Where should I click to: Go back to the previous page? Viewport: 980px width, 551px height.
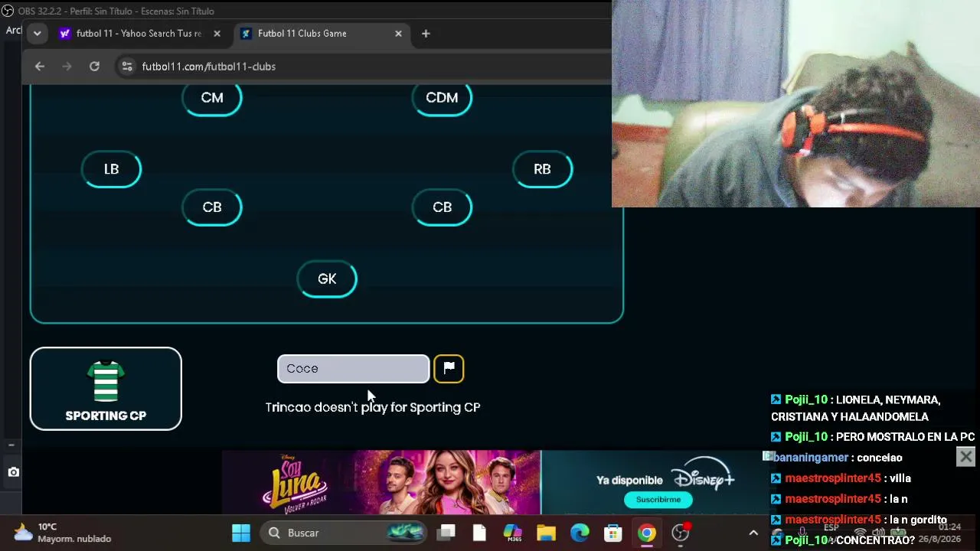point(40,67)
